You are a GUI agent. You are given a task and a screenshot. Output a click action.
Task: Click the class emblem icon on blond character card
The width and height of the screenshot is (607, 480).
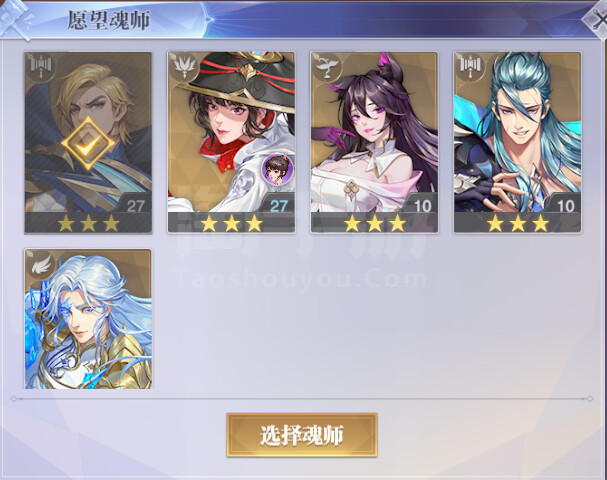click(40, 66)
